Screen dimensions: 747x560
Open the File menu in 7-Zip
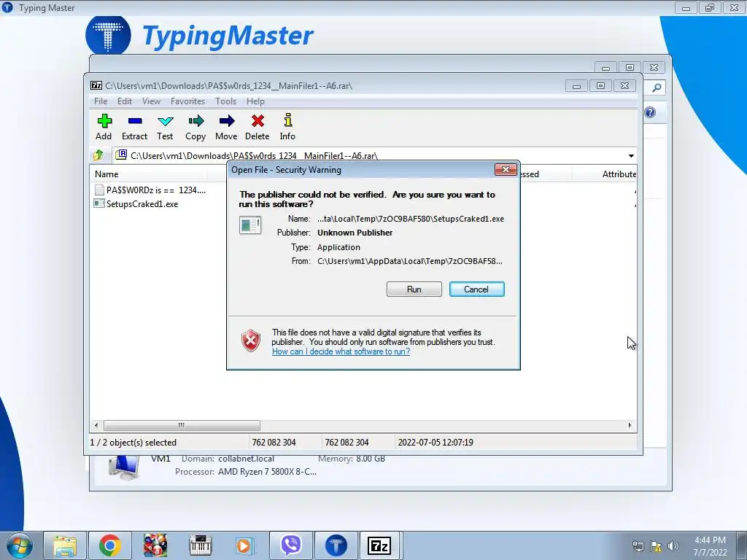pyautogui.click(x=101, y=101)
